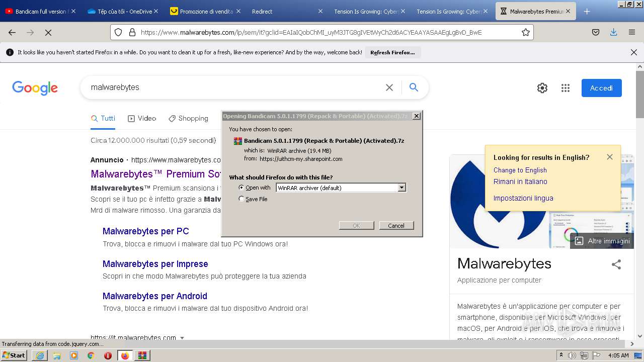Image resolution: width=644 pixels, height=362 pixels.
Task: Select the Shopping search filter
Action: tap(188, 119)
